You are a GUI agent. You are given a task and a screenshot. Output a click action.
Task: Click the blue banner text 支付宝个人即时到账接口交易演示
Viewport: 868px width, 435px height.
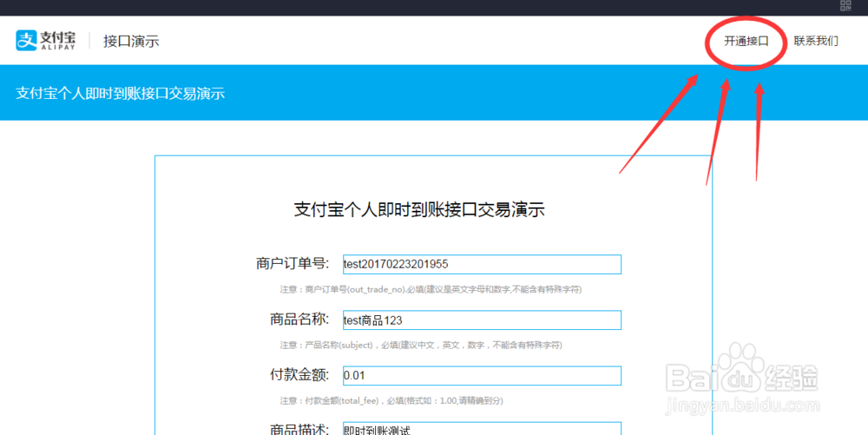(x=120, y=93)
